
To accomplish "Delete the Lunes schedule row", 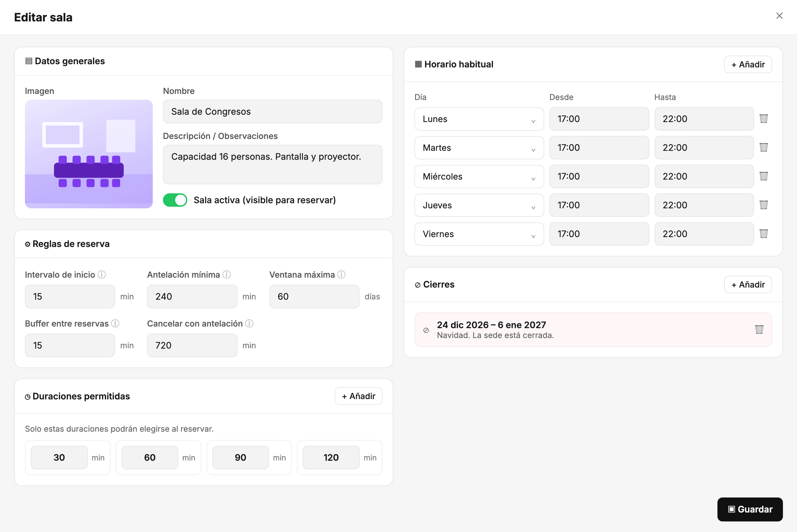I will point(763,119).
